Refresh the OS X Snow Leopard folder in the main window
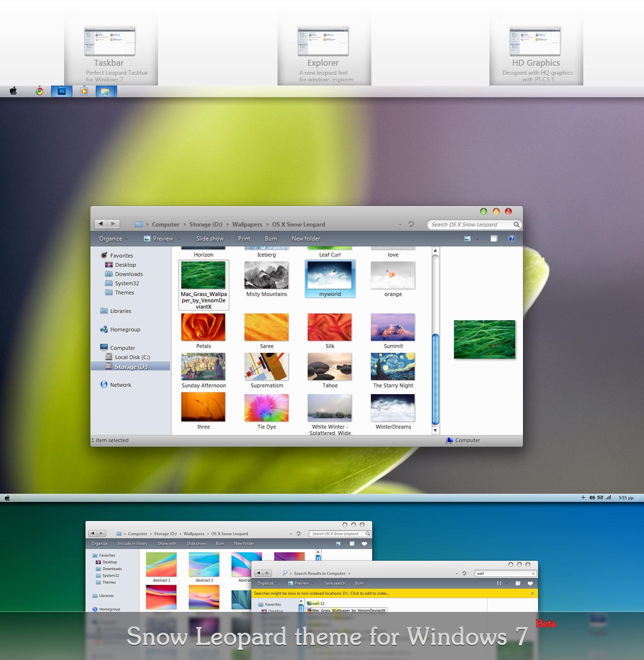The height and width of the screenshot is (660, 644). (x=411, y=224)
